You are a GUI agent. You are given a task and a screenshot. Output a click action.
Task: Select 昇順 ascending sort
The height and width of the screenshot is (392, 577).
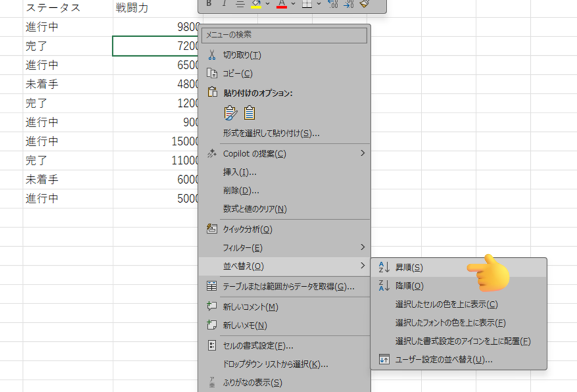pos(409,267)
